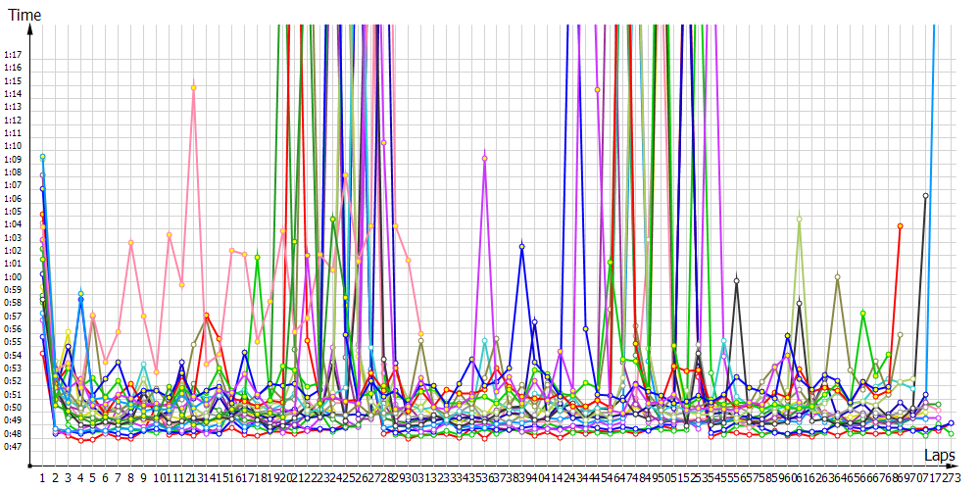The width and height of the screenshot is (980, 490).
Task: Click the black data point at 1:06 near lap 71
Action: (x=926, y=196)
